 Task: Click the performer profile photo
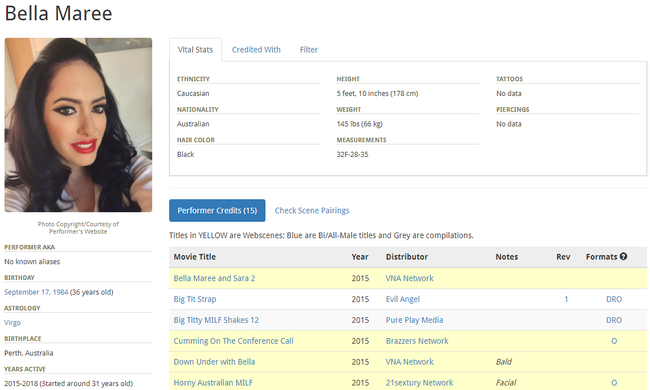pyautogui.click(x=78, y=125)
